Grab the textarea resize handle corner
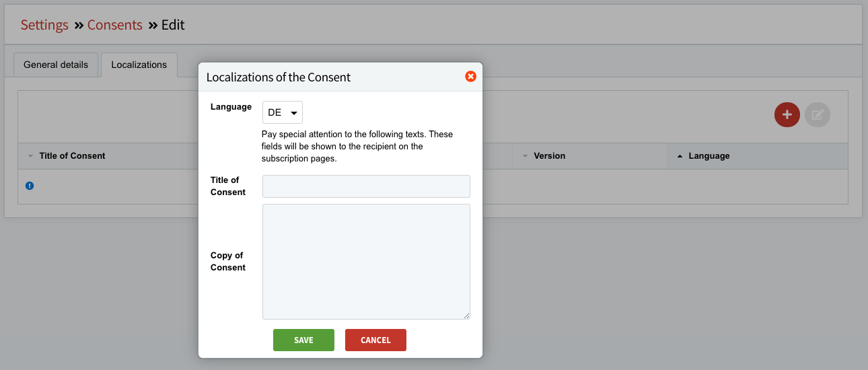Viewport: 868px width, 370px height. 466,316
